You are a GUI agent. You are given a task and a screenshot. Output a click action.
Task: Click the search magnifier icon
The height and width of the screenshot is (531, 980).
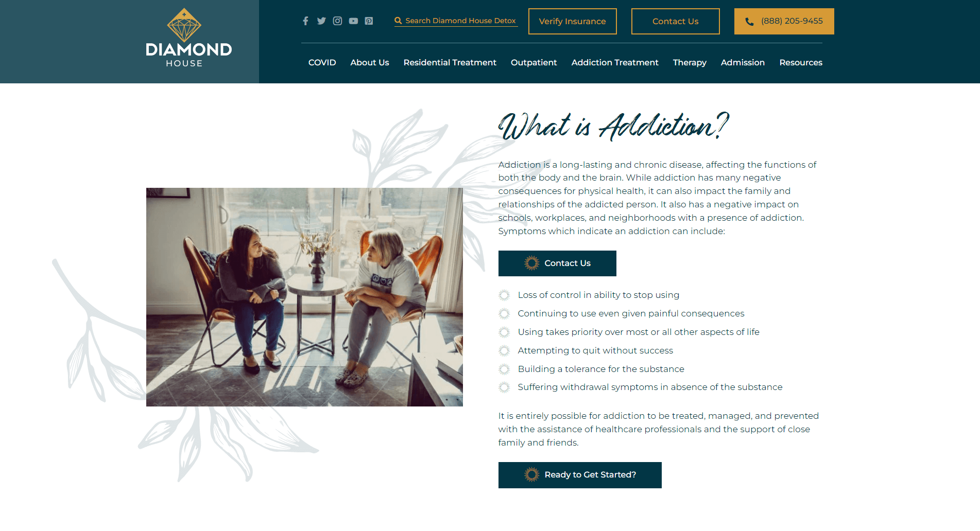point(398,21)
